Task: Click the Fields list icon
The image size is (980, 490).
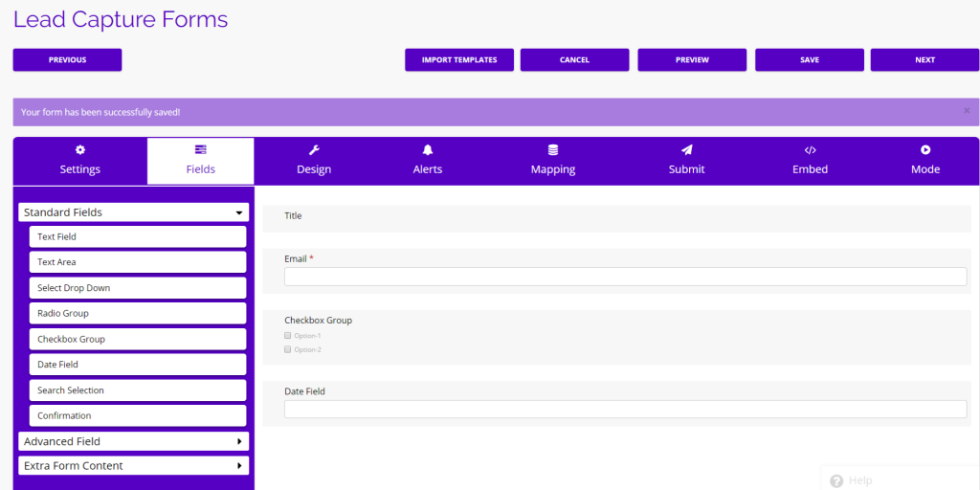Action: (201, 150)
